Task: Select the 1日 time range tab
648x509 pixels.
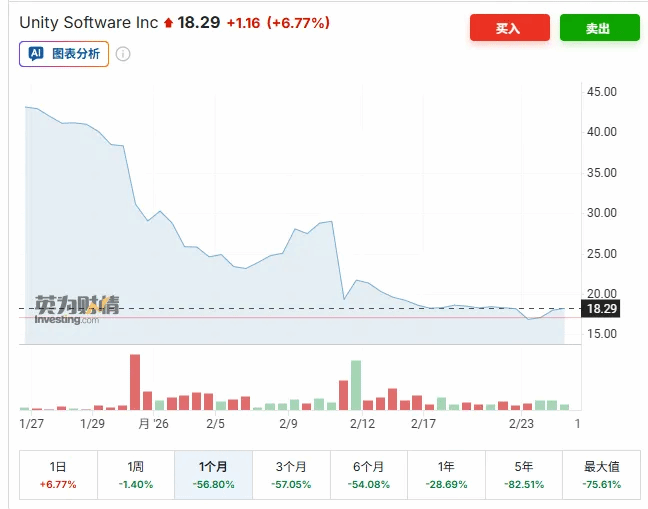Action: (58, 475)
